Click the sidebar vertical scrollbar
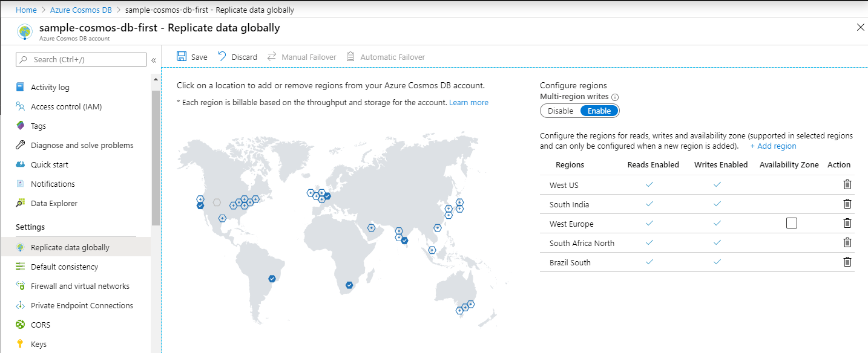868x353 pixels. click(x=156, y=157)
